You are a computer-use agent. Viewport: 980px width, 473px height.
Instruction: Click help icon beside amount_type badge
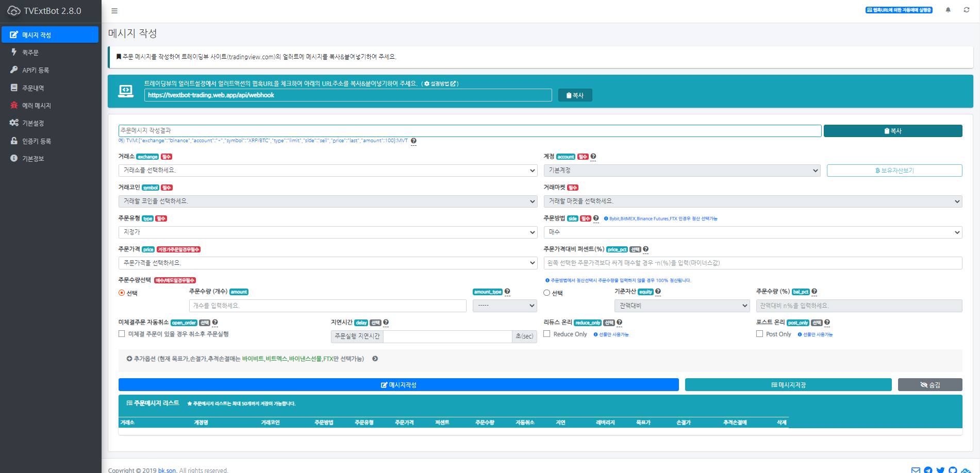pyautogui.click(x=507, y=292)
